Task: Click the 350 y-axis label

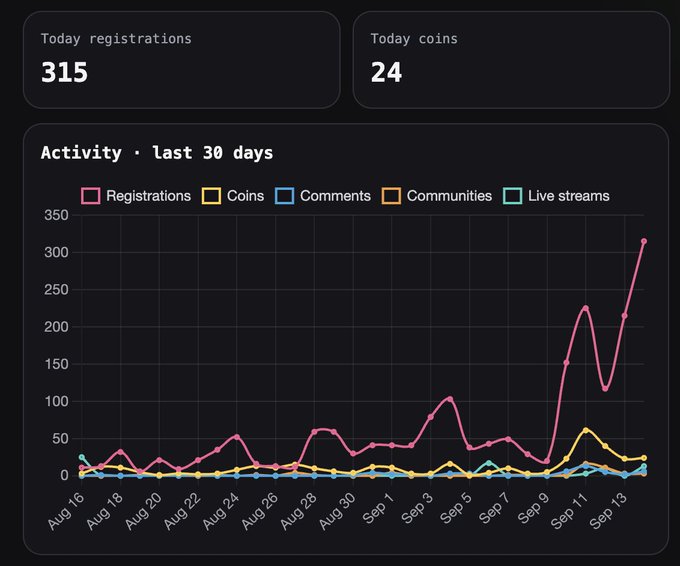Action: (x=56, y=215)
